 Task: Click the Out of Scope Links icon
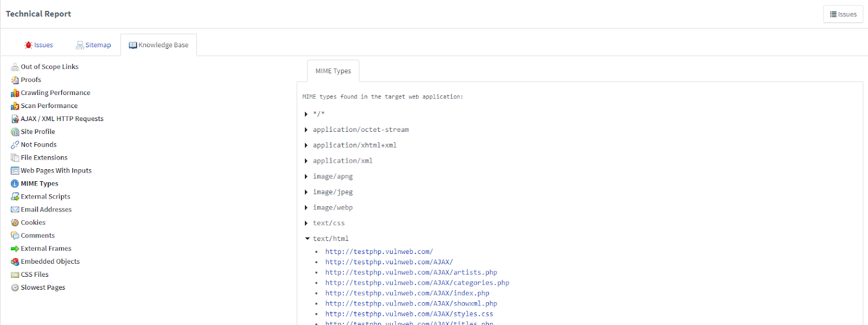(15, 67)
